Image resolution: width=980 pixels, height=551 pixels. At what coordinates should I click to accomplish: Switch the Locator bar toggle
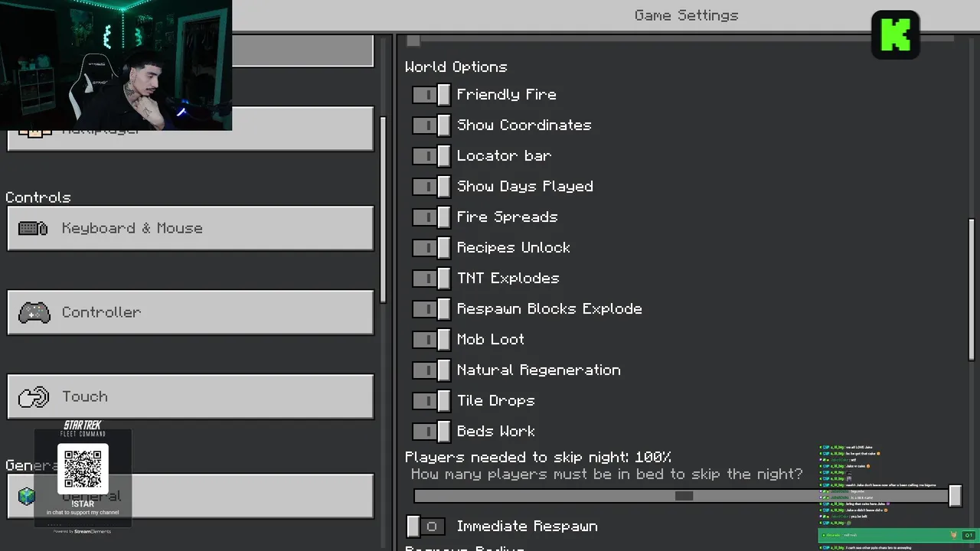(x=431, y=156)
